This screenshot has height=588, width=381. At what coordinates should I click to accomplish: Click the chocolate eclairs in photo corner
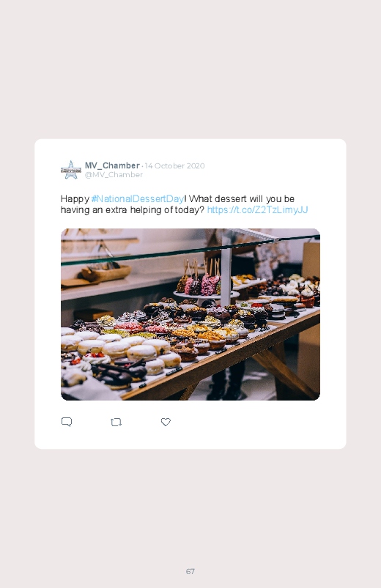point(118,373)
